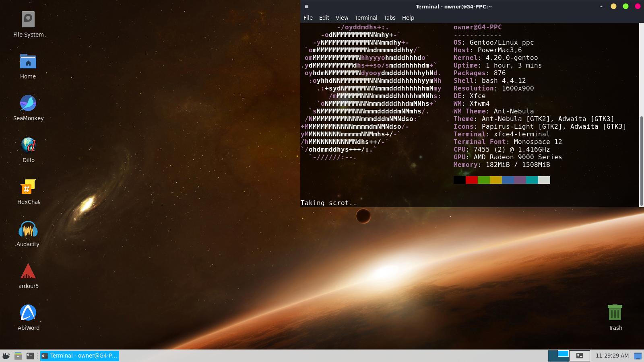This screenshot has width=644, height=362.
Task: Click the "WM Theme: Ant-Nebula" line
Action: pyautogui.click(x=494, y=111)
